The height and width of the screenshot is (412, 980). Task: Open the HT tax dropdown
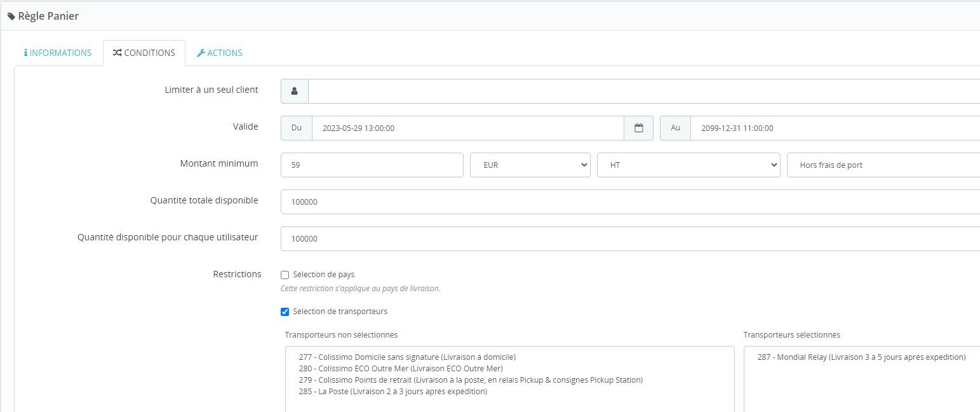click(688, 165)
